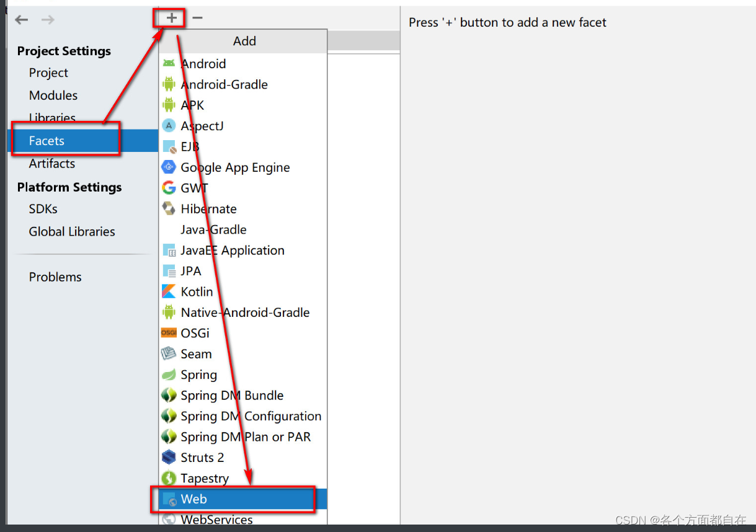756x532 pixels.
Task: Click the Tapestry icon
Action: (x=169, y=479)
